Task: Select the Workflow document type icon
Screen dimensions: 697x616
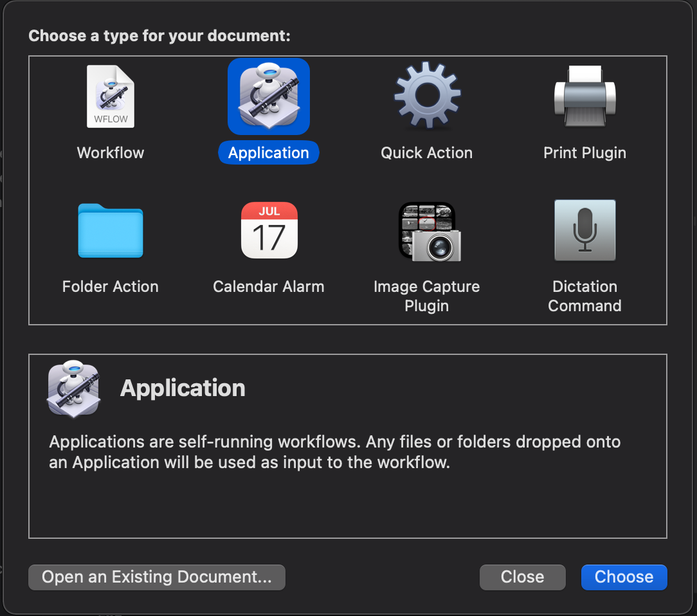Action: point(110,96)
